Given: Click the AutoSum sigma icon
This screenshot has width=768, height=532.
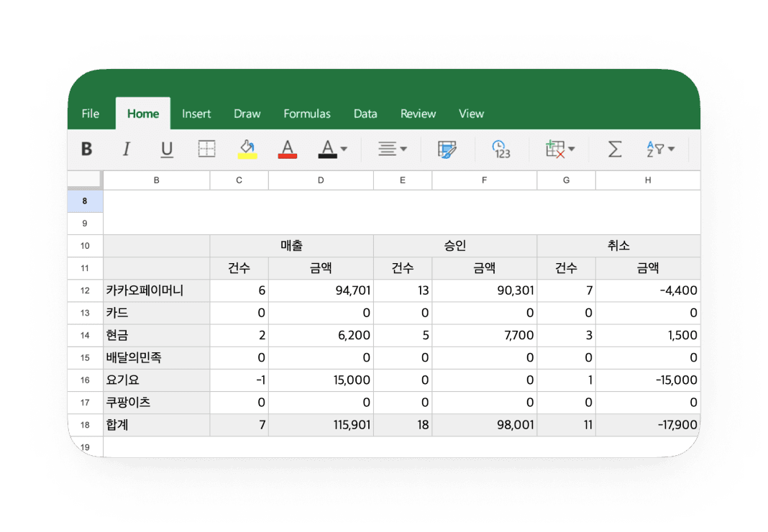Looking at the screenshot, I should [x=615, y=149].
